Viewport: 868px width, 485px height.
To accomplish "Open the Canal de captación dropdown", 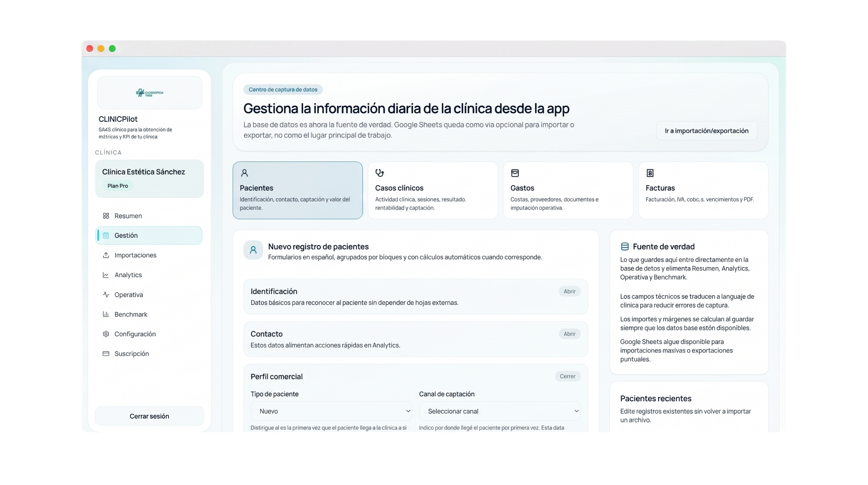I will 500,411.
